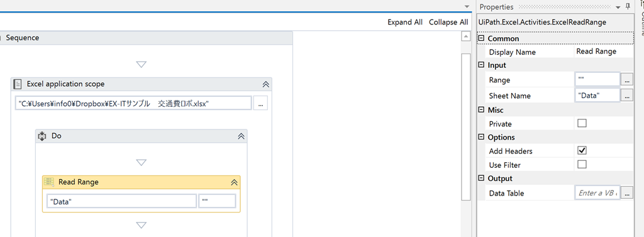Click the Use Filter property label

[505, 165]
